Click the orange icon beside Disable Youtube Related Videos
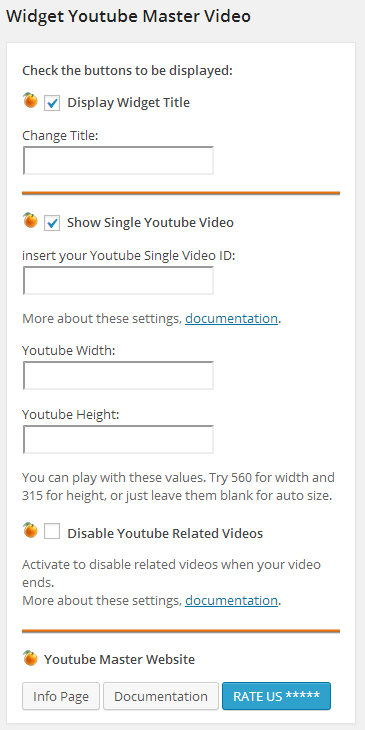Viewport: 365px width, 730px height. click(30, 530)
